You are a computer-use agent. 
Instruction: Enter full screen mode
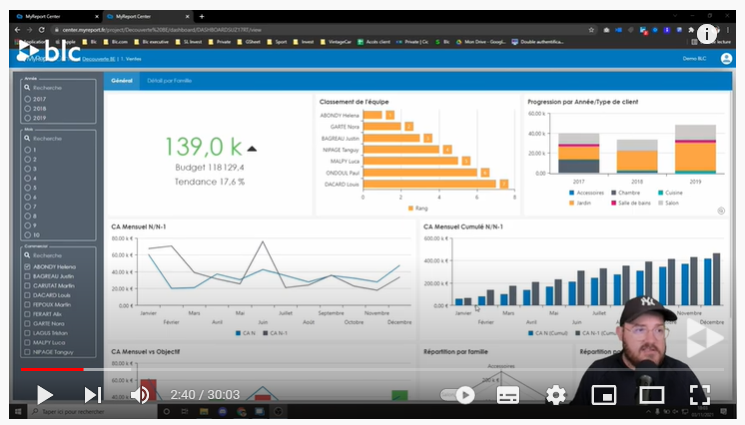coord(700,395)
